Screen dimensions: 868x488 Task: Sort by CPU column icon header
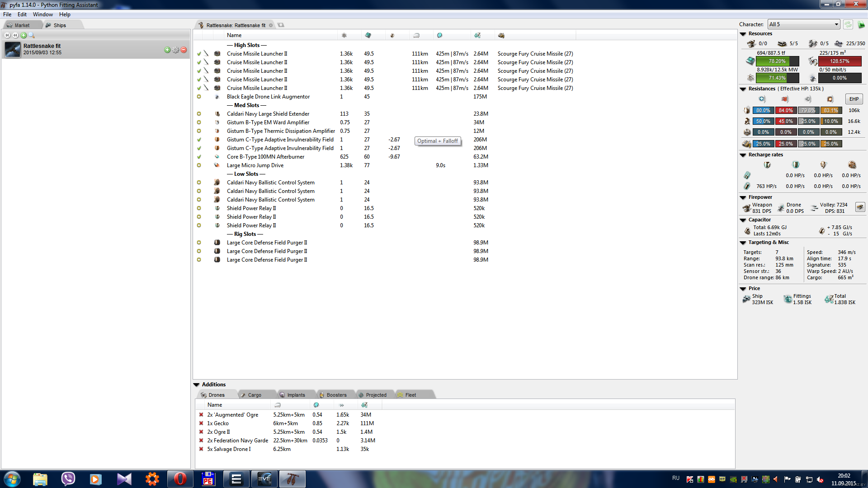click(x=368, y=35)
